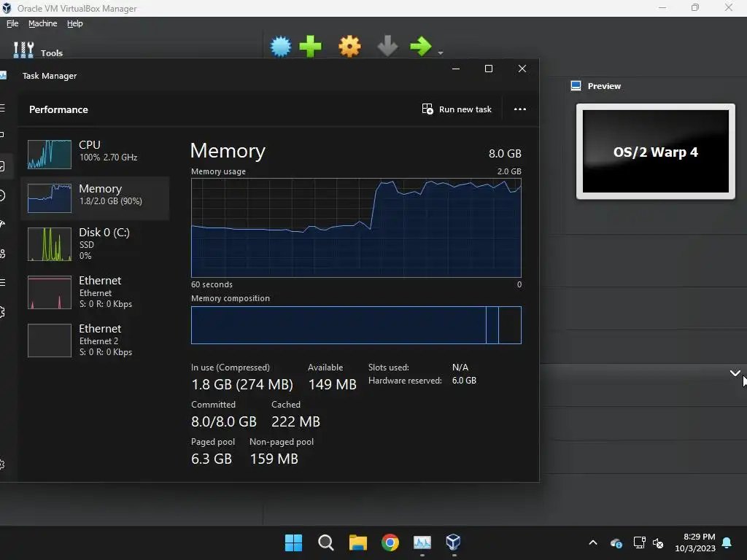747x560 pixels.
Task: Click the Hardware reserved 6.0 GB value
Action: point(464,381)
